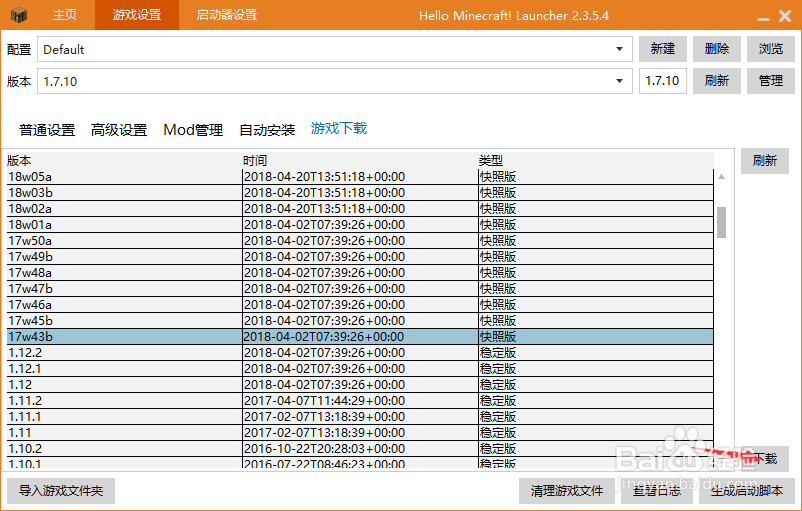Open the Mod管理 sub-tab
The width and height of the screenshot is (802, 511).
pyautogui.click(x=193, y=130)
